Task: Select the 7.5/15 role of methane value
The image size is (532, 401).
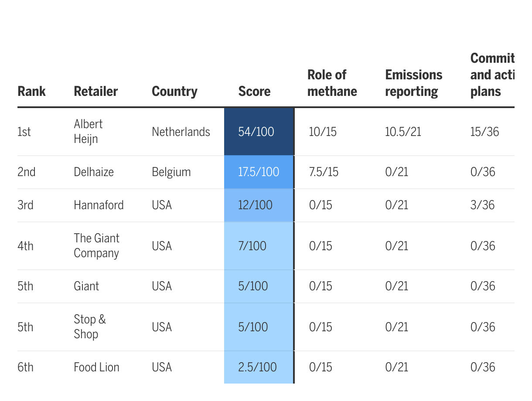Action: [x=323, y=172]
